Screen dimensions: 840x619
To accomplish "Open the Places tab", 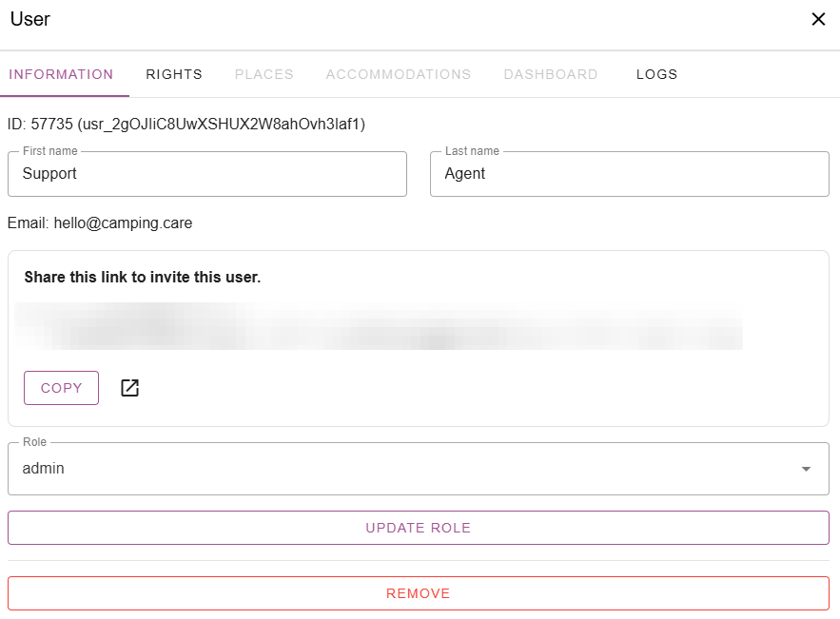I will [264, 74].
